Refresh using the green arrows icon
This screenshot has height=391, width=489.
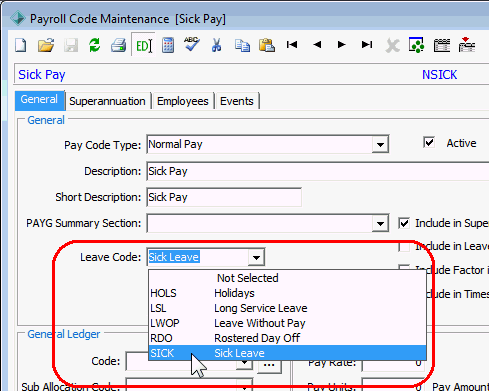point(95,45)
